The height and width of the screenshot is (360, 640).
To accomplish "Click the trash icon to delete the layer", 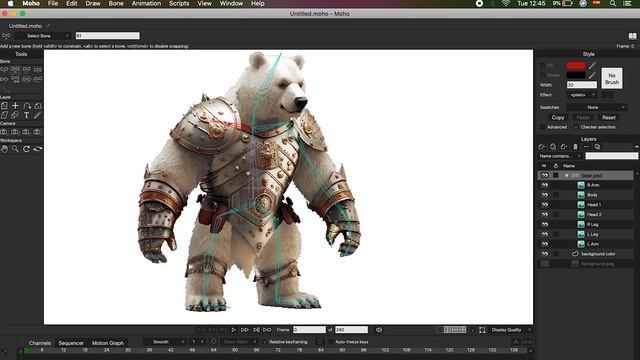I will (x=575, y=147).
